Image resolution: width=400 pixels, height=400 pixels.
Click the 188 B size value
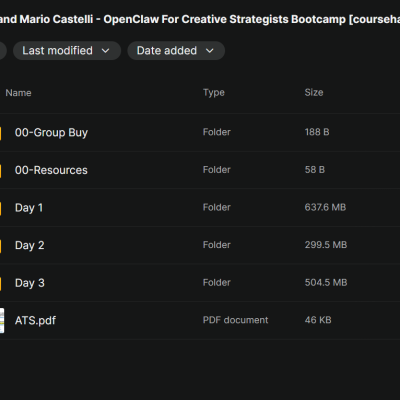(317, 132)
